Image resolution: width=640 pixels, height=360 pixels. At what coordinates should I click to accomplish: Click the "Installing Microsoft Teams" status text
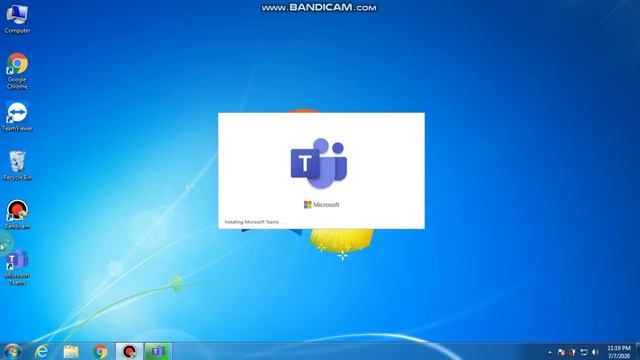pyautogui.click(x=255, y=222)
